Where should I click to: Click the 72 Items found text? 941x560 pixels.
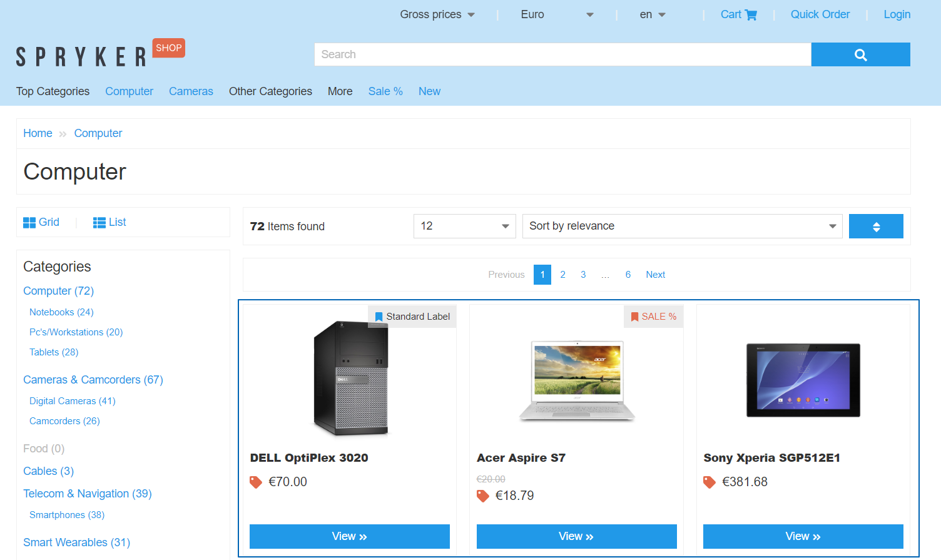tap(287, 227)
